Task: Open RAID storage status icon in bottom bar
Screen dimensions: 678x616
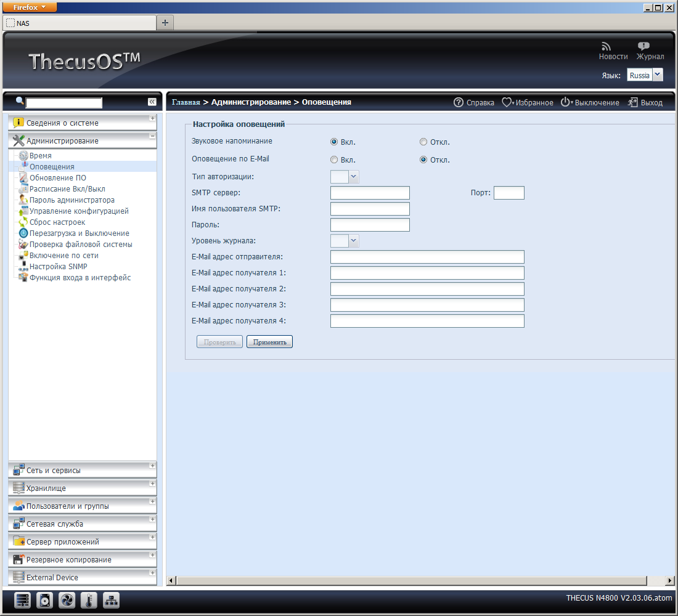Action: (22, 600)
